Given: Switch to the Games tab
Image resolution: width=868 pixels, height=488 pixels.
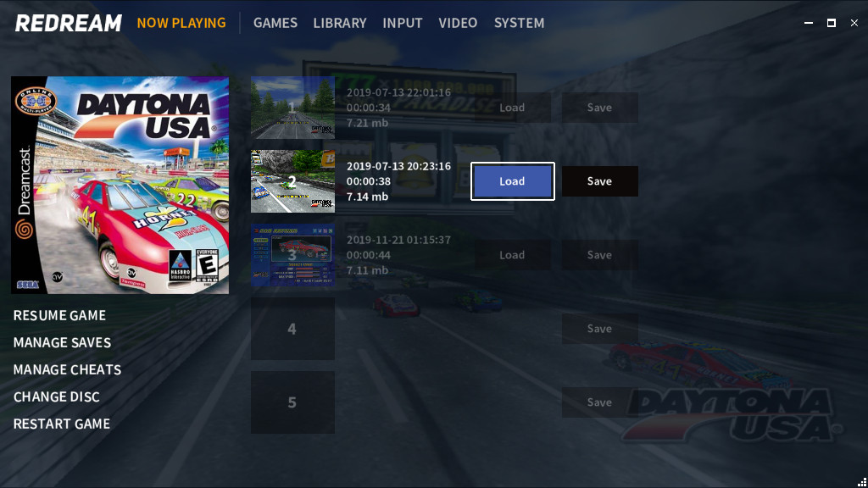Looking at the screenshot, I should 275,23.
